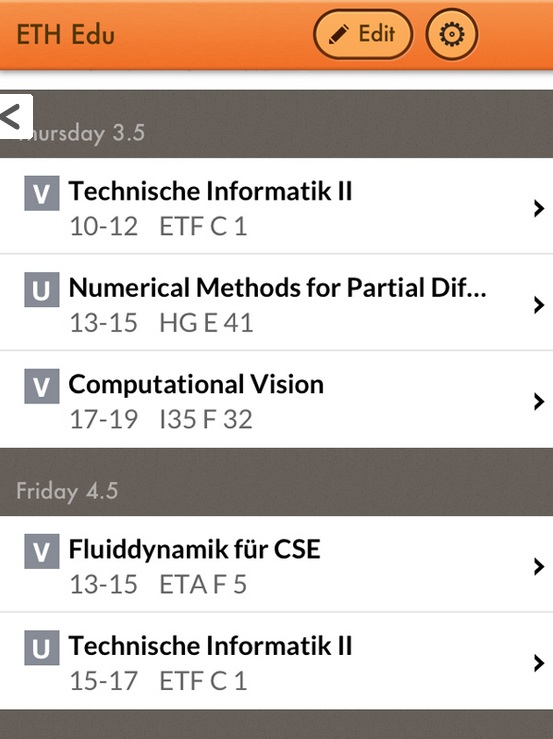Click U badge of Friday Technische Informatik II
553x739 pixels.
click(x=41, y=648)
